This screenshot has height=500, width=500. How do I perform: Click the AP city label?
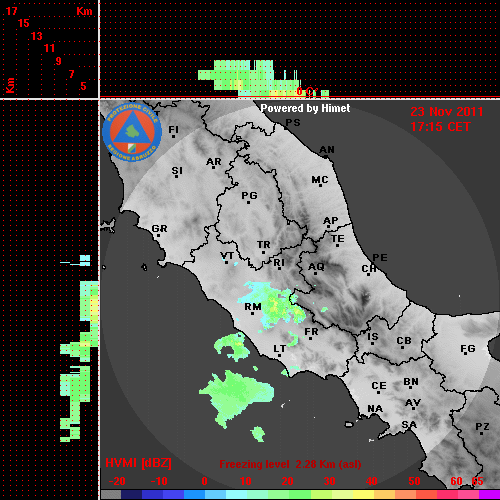coord(331,220)
